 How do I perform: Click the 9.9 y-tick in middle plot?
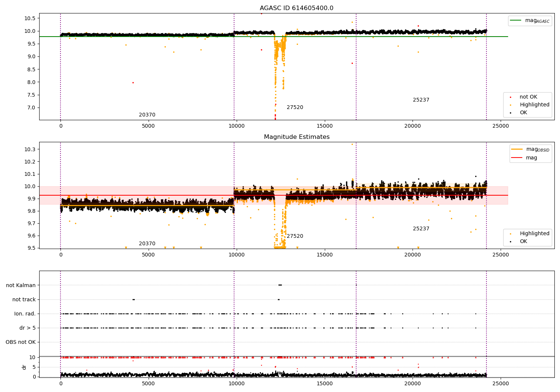[31, 199]
